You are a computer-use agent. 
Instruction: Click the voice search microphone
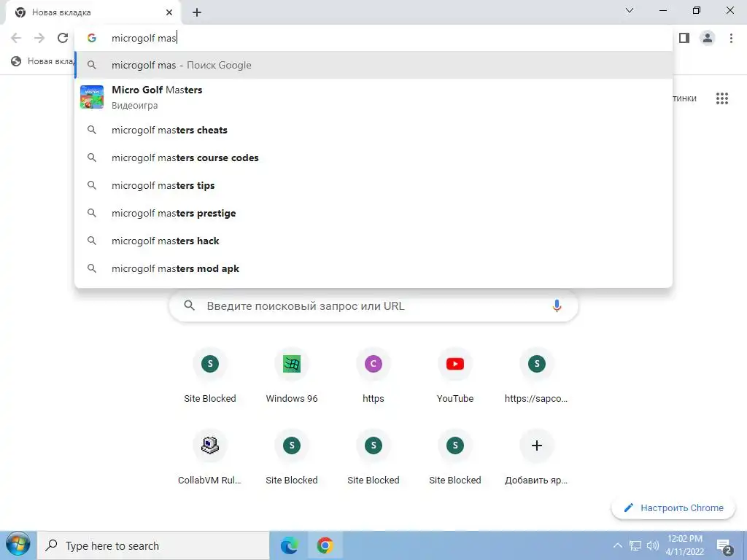click(557, 306)
